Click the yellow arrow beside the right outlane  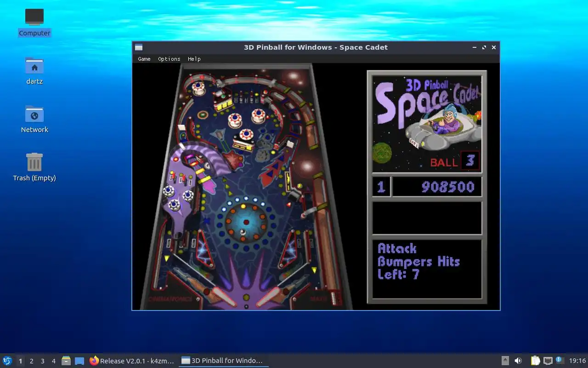pyautogui.click(x=314, y=270)
